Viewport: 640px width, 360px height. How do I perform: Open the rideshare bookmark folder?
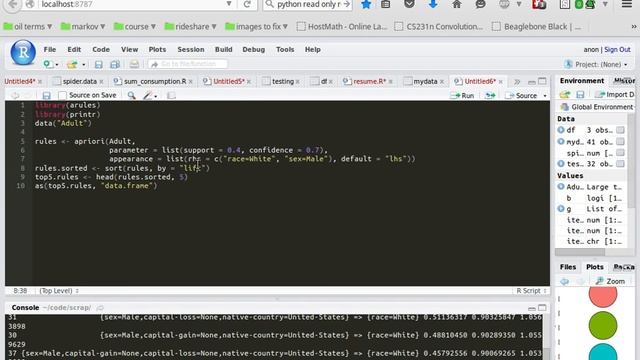pyautogui.click(x=190, y=27)
